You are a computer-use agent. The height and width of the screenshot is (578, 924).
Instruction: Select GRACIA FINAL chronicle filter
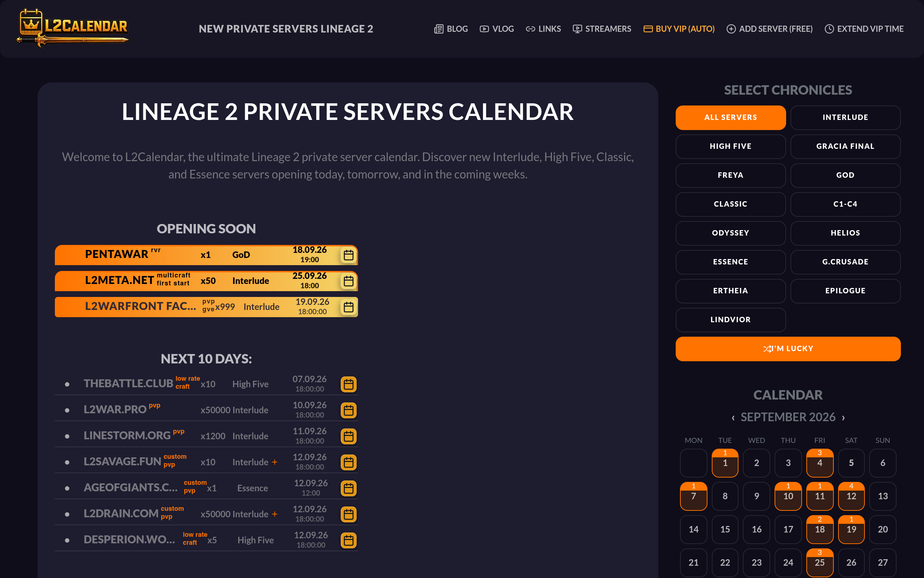click(x=845, y=146)
